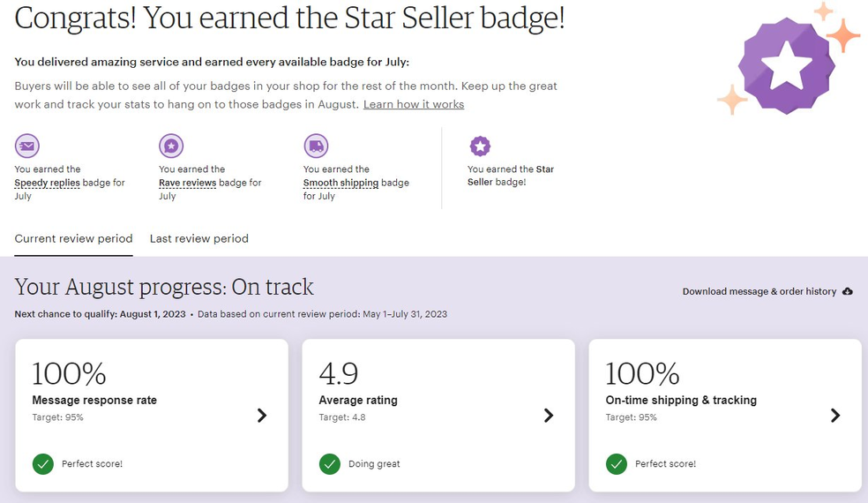The image size is (868, 503).
Task: Click the Rave reviews star badge icon
Action: tap(171, 146)
